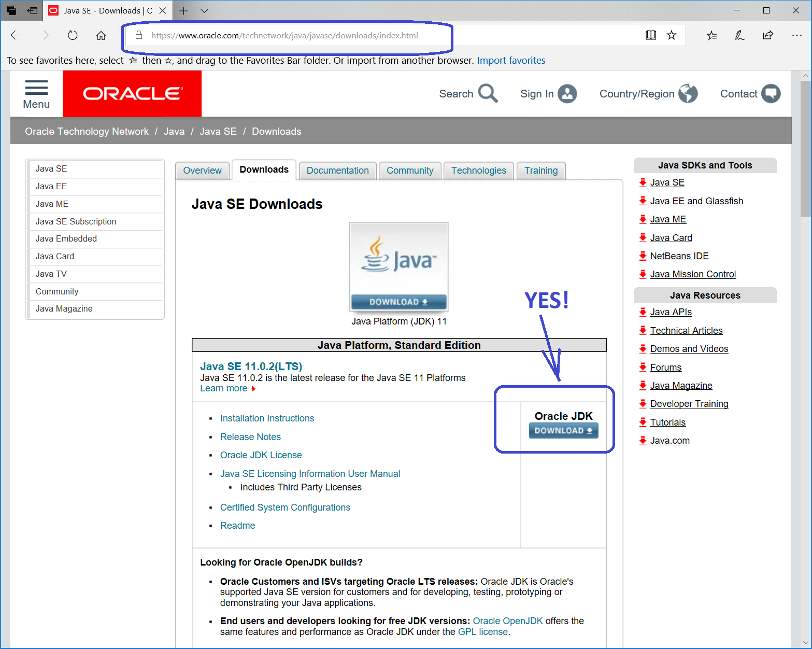The height and width of the screenshot is (649, 812).
Task: Refresh the current page
Action: click(73, 35)
